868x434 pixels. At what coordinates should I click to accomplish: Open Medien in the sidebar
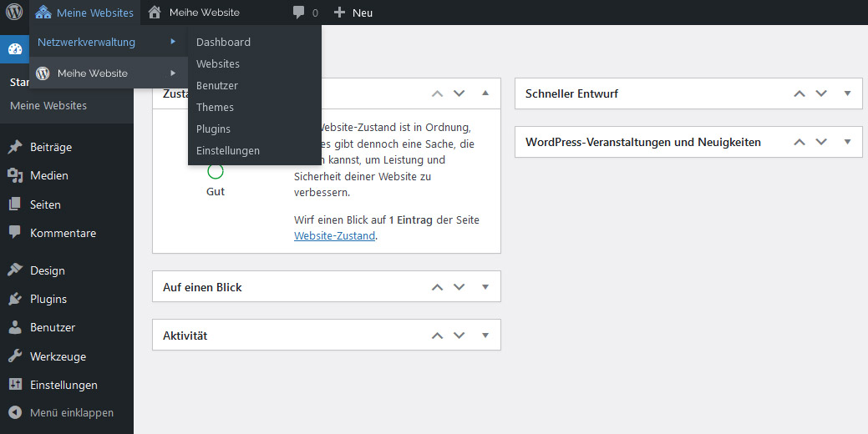point(49,176)
